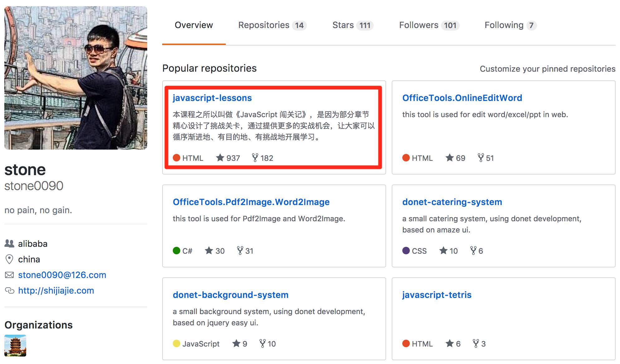Open javascript-lessons repository link
620x364 pixels.
(x=212, y=98)
